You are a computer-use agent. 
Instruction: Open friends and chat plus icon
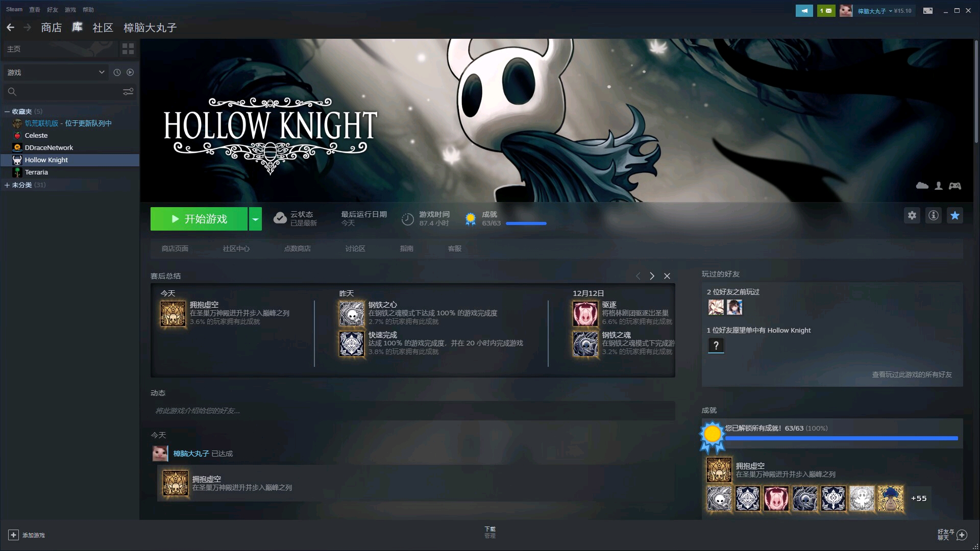click(x=962, y=535)
